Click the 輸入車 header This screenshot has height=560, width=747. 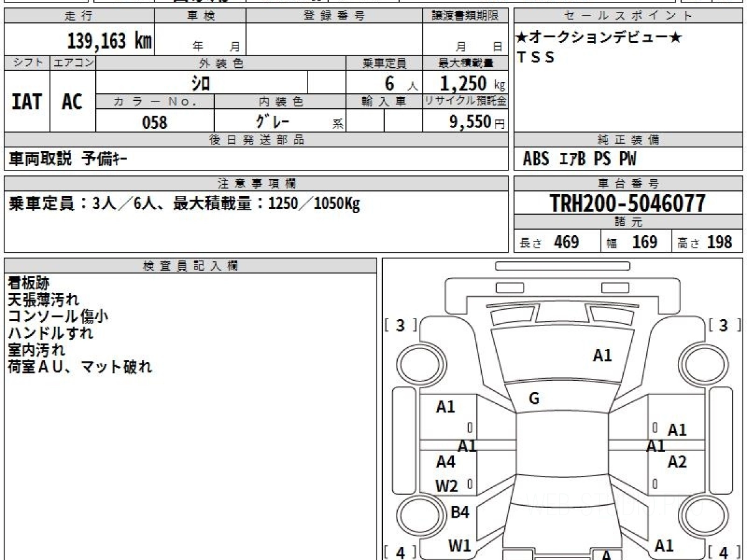pos(384,101)
